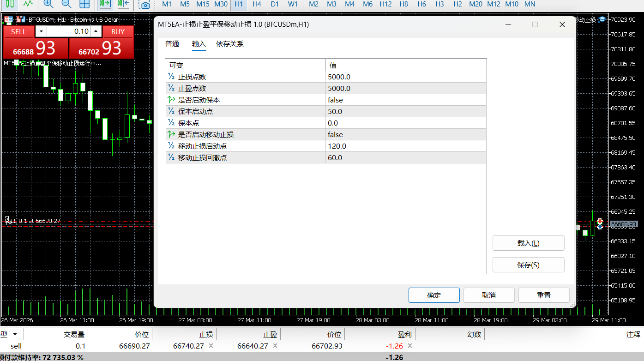Image resolution: width=644 pixels, height=361 pixels.
Task: Open the 型 column dropdown arrow
Action: pos(15,334)
